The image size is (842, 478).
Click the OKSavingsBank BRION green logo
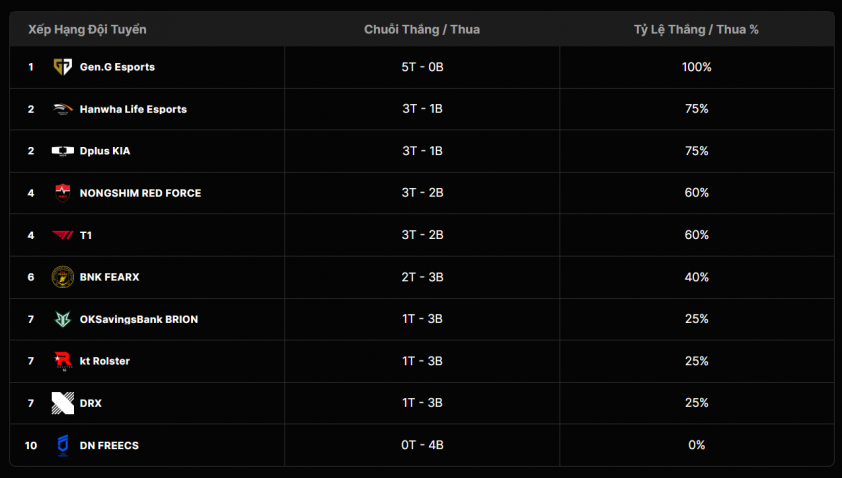point(63,319)
